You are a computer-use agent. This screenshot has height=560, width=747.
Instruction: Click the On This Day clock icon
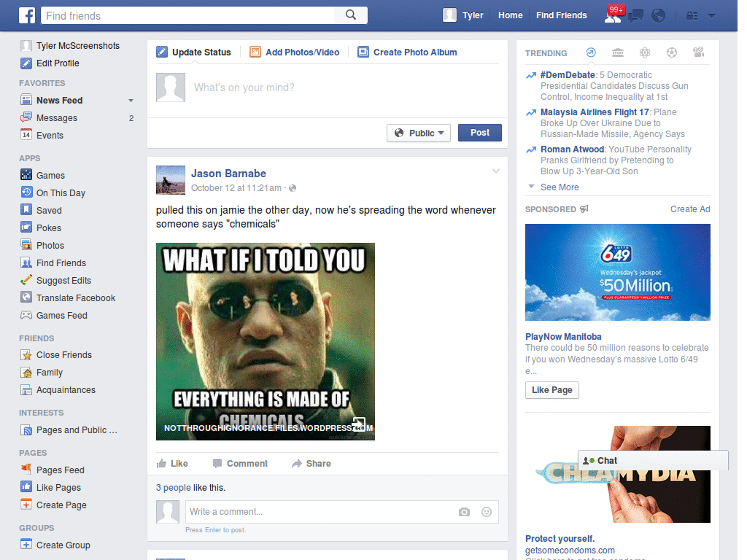(x=26, y=192)
